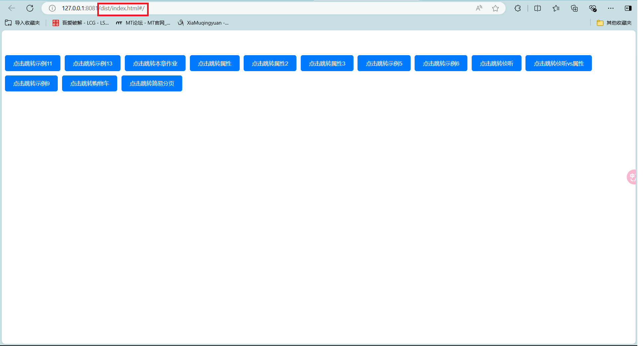
Task: Open the Collections icon in toolbar
Action: [x=574, y=8]
